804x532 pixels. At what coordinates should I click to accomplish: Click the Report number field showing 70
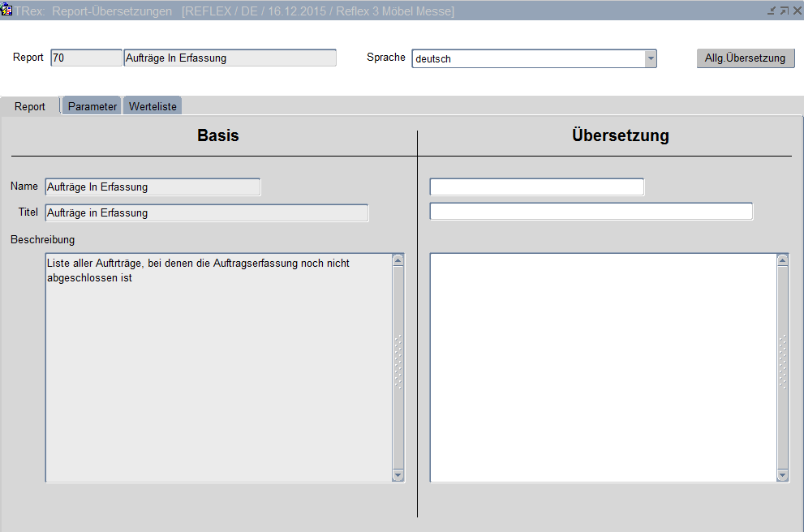(85, 58)
